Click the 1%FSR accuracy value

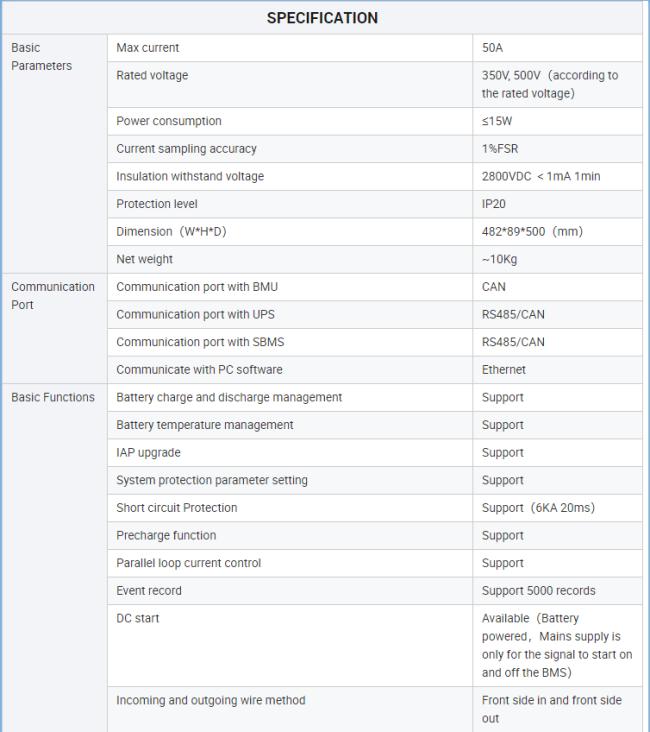coord(500,149)
